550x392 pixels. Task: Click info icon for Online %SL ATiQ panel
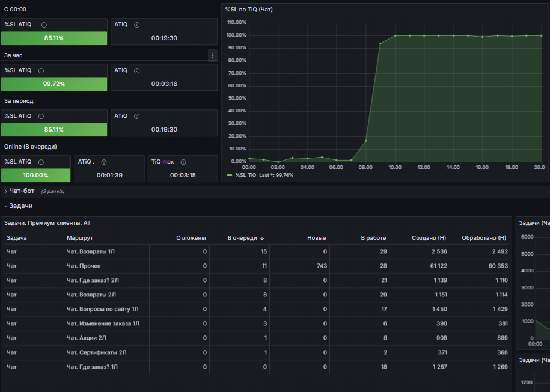(41, 162)
